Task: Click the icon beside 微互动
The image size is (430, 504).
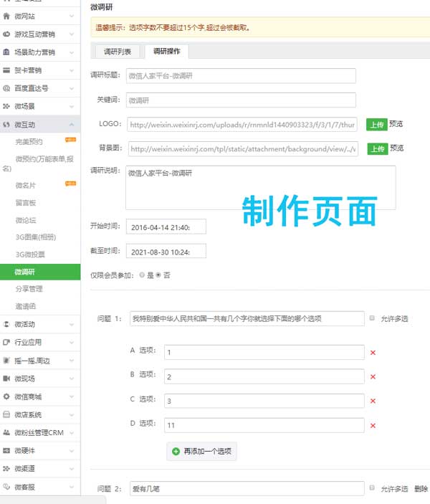Action: coord(6,125)
